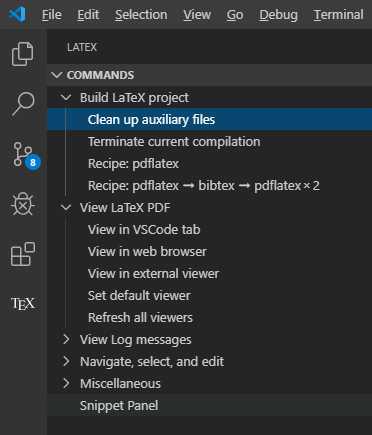Open the Explorer files icon
The height and width of the screenshot is (435, 372).
tap(23, 54)
